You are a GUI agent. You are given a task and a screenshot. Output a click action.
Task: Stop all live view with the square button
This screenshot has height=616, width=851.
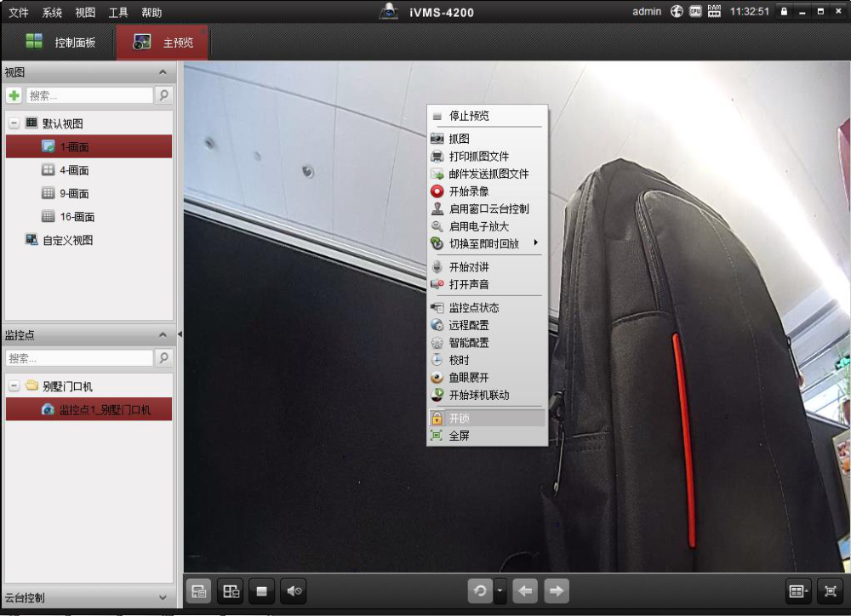[x=261, y=591]
